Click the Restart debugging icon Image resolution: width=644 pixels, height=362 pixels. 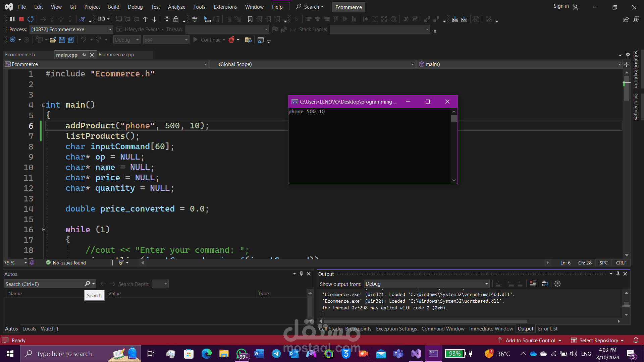[x=31, y=19]
